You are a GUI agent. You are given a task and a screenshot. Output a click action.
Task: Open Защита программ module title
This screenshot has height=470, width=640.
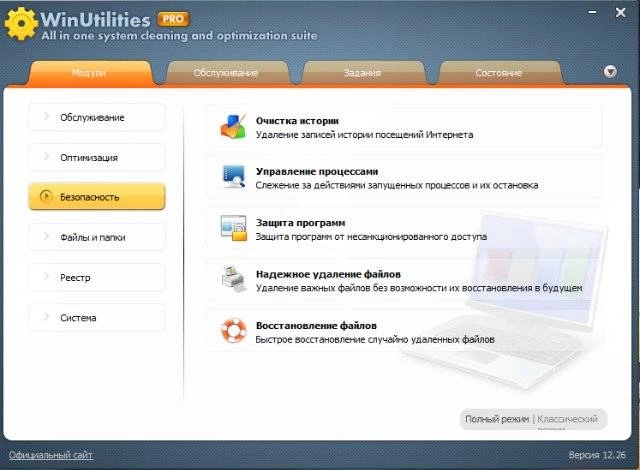pos(300,223)
